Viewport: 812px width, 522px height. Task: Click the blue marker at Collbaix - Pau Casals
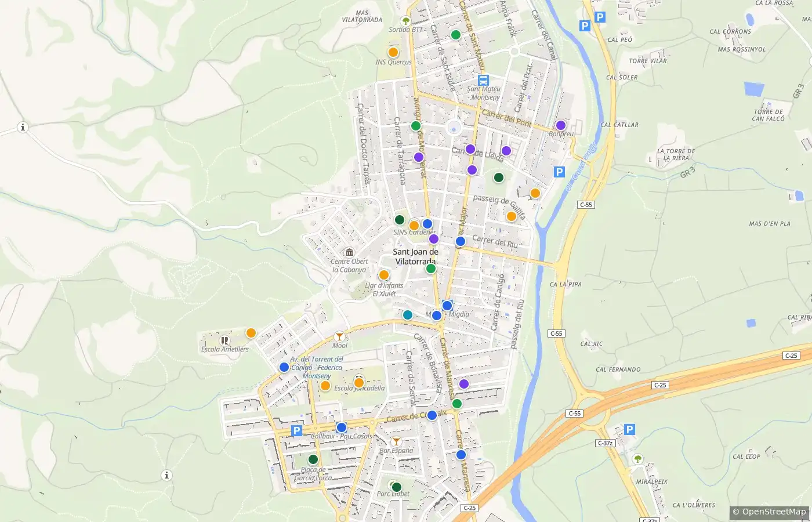tap(342, 427)
